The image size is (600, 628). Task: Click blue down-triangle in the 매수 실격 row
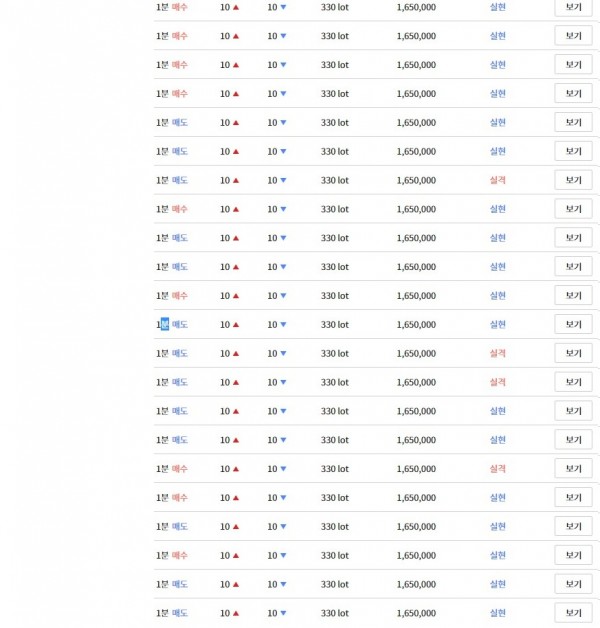coord(283,469)
